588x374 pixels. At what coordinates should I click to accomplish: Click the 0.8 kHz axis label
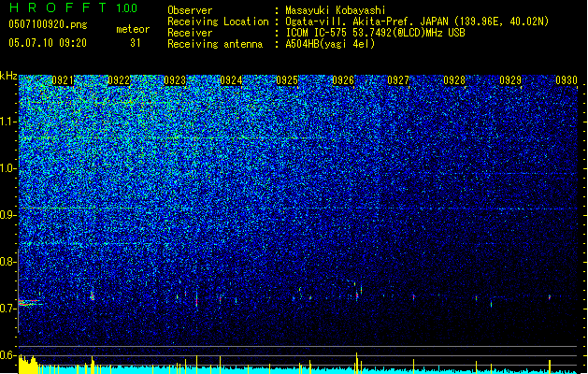coord(8,262)
